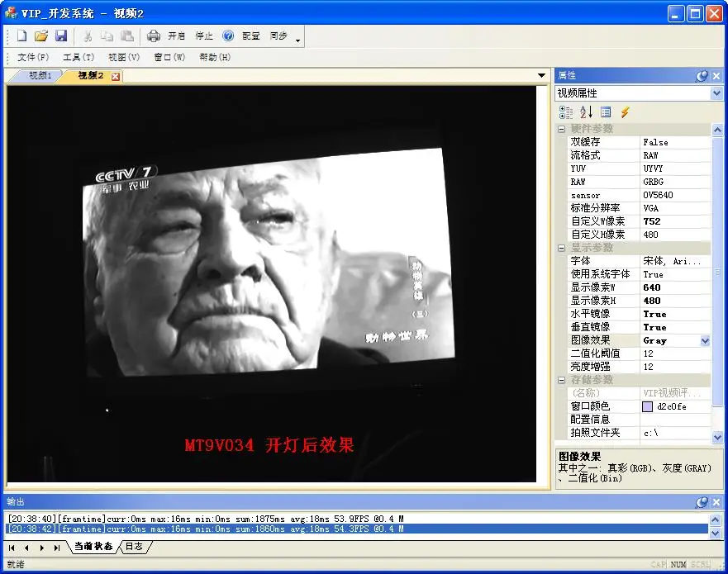Click output log scrollbar down arrow

click(716, 534)
